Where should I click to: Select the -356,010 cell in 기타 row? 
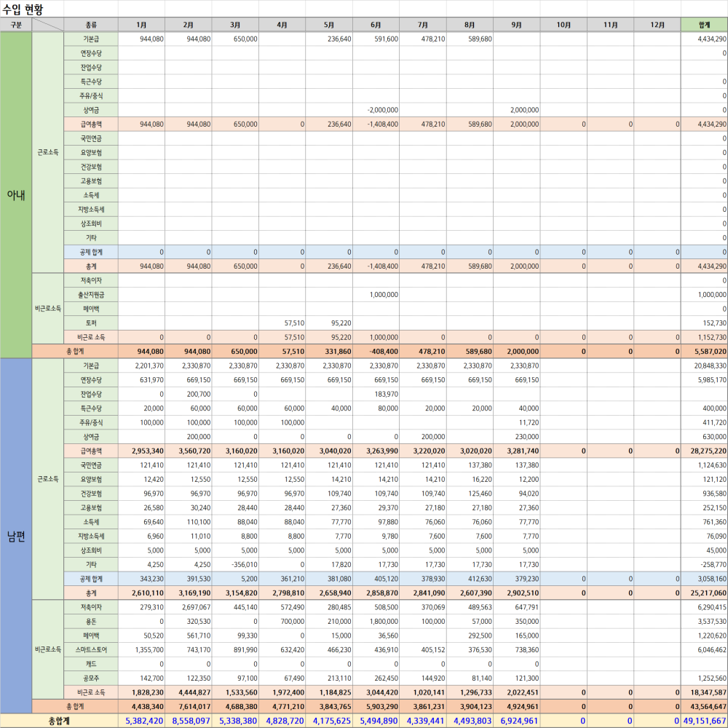(235, 565)
